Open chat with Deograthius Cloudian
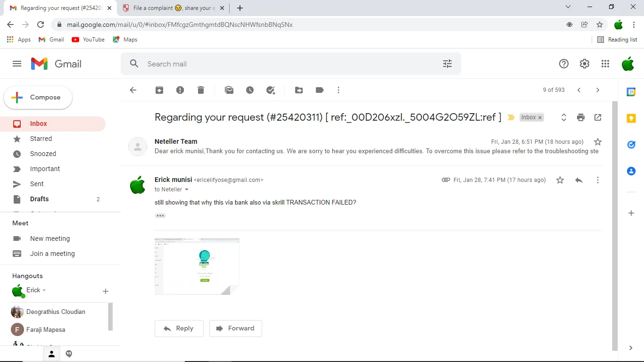This screenshot has width=644, height=362. [x=56, y=312]
